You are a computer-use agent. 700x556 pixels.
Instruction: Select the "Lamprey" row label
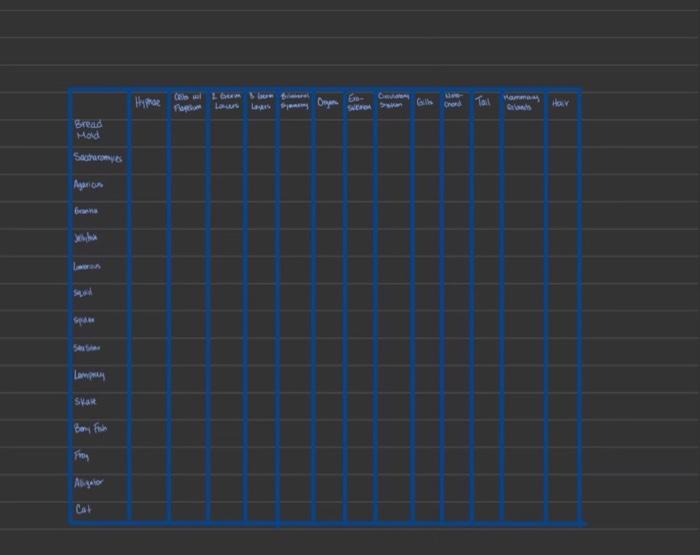point(89,375)
